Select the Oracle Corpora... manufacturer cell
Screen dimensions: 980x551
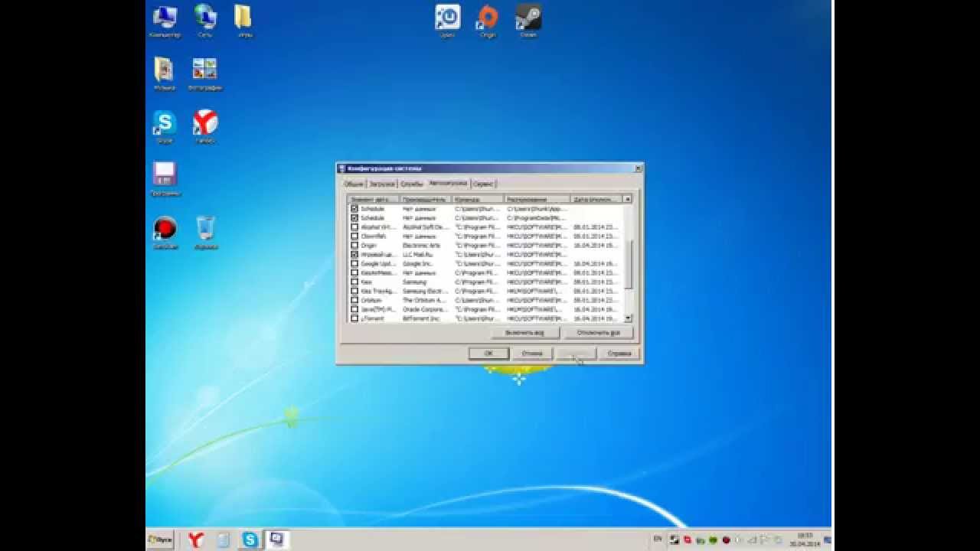point(426,310)
